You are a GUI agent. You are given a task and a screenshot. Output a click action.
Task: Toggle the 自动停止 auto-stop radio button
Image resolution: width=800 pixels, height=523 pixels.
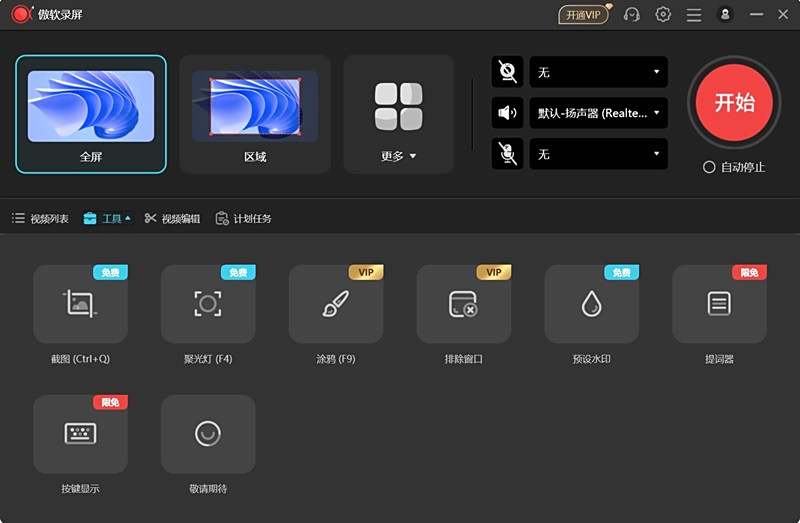point(709,167)
